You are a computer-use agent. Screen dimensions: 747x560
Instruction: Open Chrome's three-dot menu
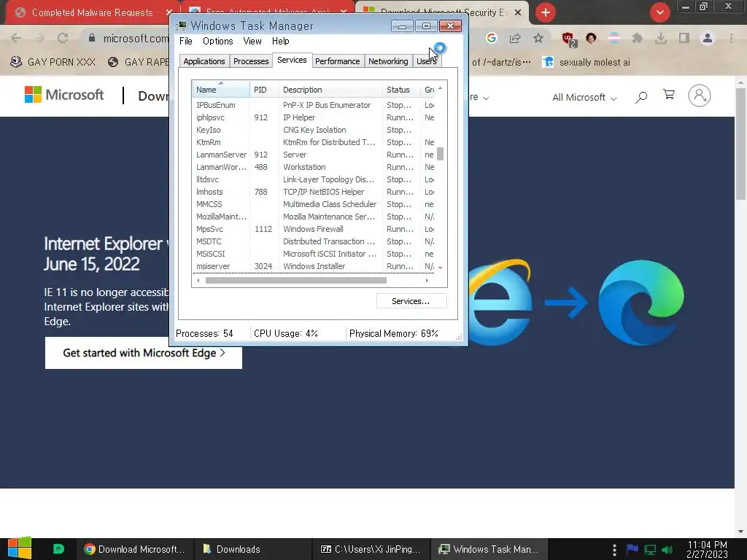tap(731, 38)
